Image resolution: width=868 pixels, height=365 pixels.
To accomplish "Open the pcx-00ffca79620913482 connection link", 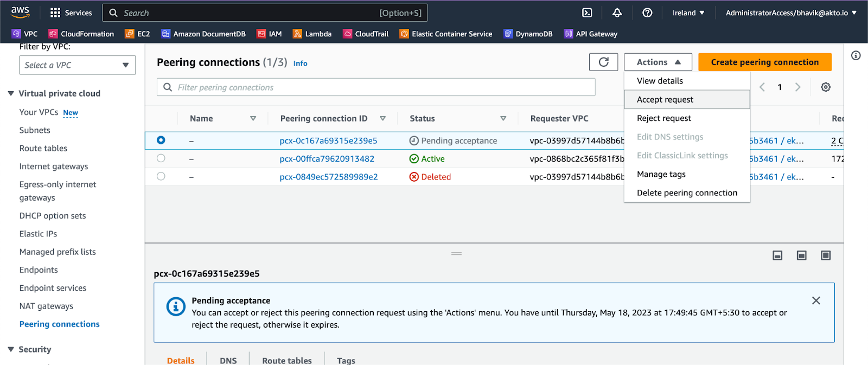I will coord(327,159).
